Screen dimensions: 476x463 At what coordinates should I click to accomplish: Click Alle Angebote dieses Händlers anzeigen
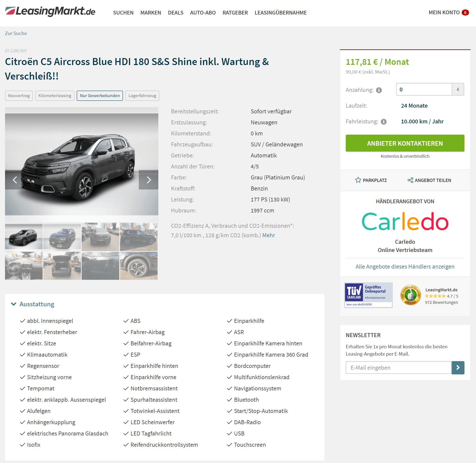pos(405,267)
